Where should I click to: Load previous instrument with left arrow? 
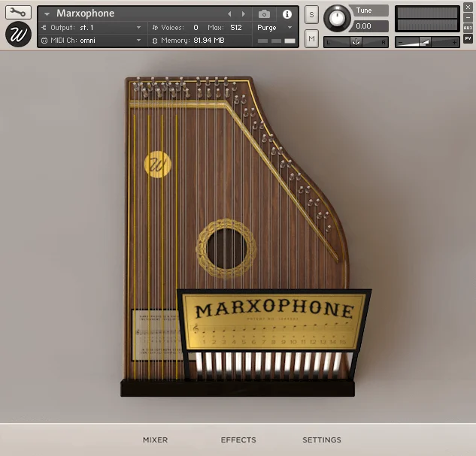pyautogui.click(x=229, y=14)
